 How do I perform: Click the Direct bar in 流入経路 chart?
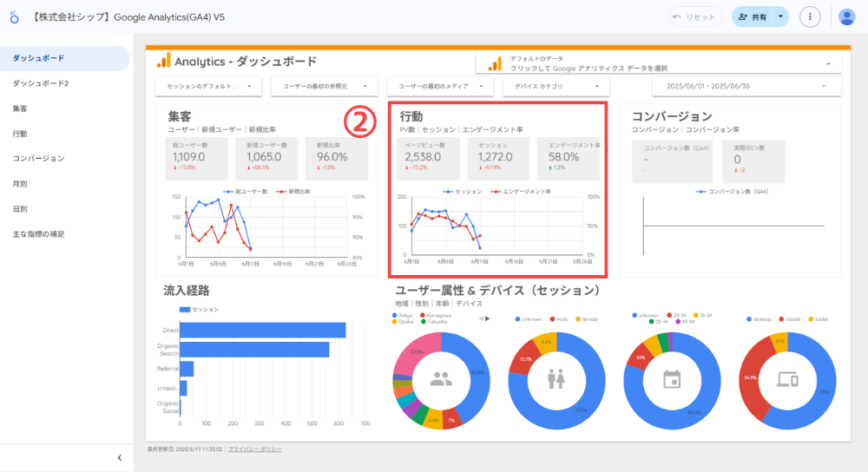tap(263, 331)
